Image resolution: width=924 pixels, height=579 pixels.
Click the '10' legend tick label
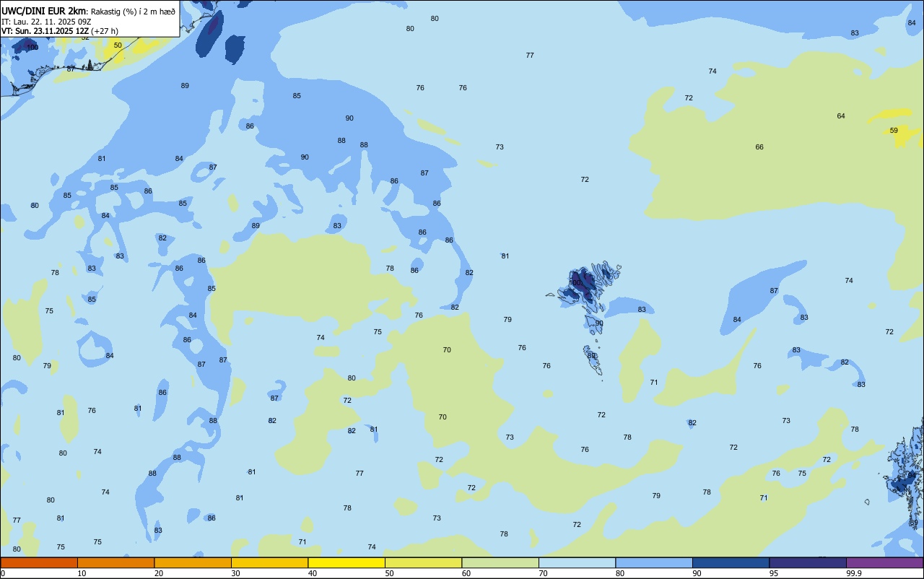[82, 573]
